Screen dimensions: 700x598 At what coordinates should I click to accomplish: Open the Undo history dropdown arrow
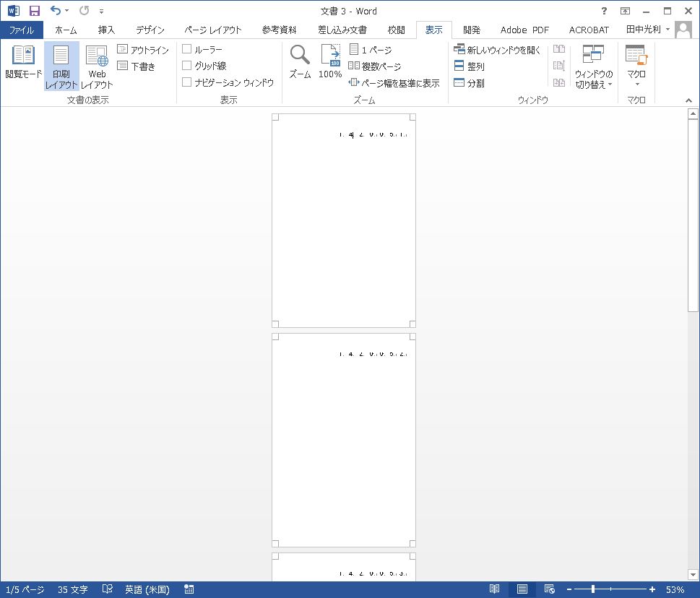67,10
